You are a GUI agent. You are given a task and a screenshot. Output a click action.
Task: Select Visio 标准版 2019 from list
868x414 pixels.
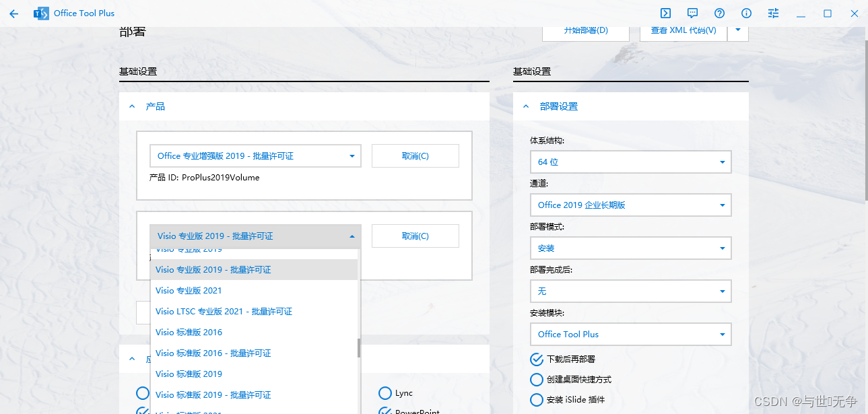coord(254,374)
